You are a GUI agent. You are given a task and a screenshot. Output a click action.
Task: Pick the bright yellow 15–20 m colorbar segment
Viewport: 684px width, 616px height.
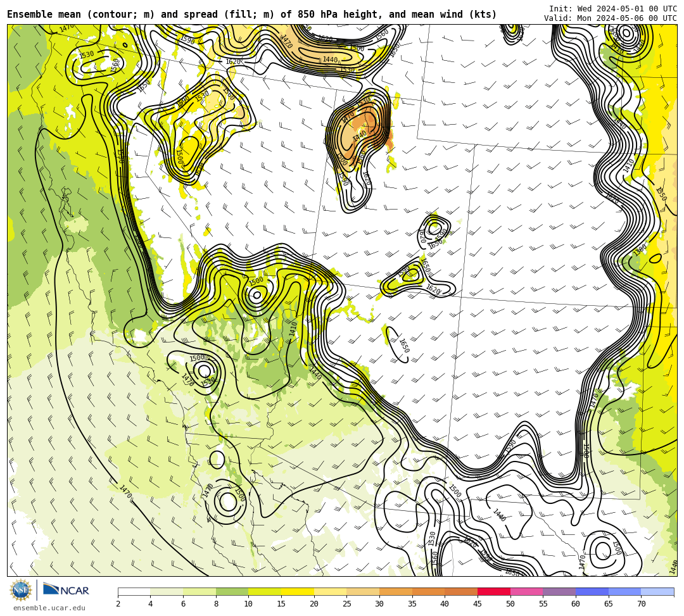coord(298,591)
